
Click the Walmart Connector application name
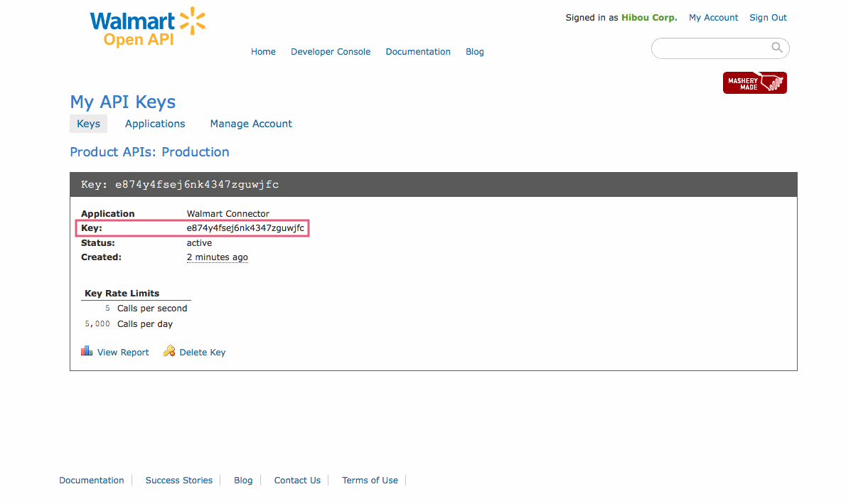(x=227, y=214)
